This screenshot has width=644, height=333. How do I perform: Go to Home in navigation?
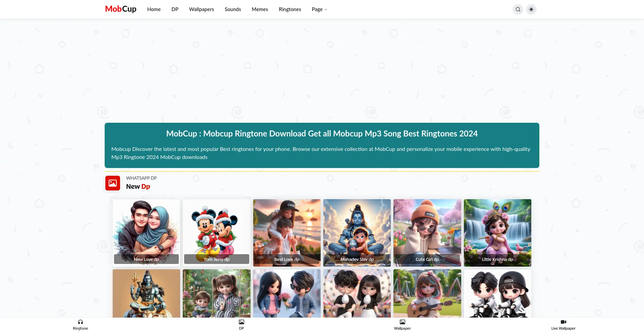154,9
